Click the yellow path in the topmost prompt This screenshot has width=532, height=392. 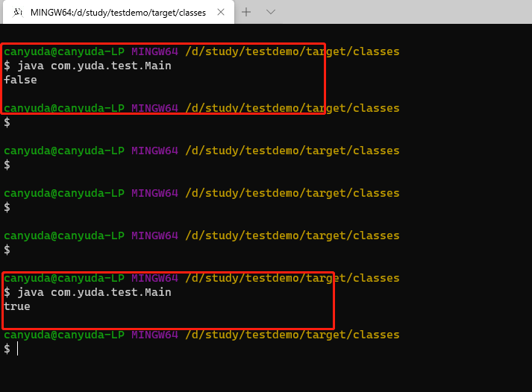point(292,51)
